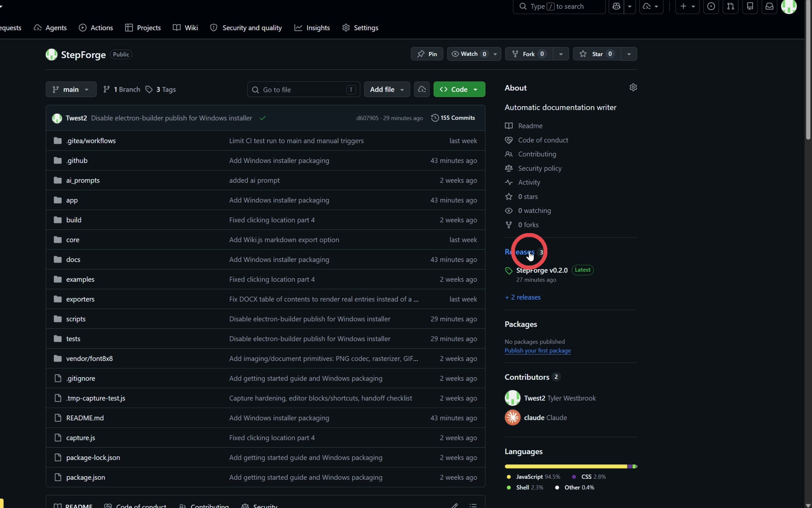This screenshot has height=508, width=812.
Task: Open the exporters folder
Action: click(x=80, y=299)
